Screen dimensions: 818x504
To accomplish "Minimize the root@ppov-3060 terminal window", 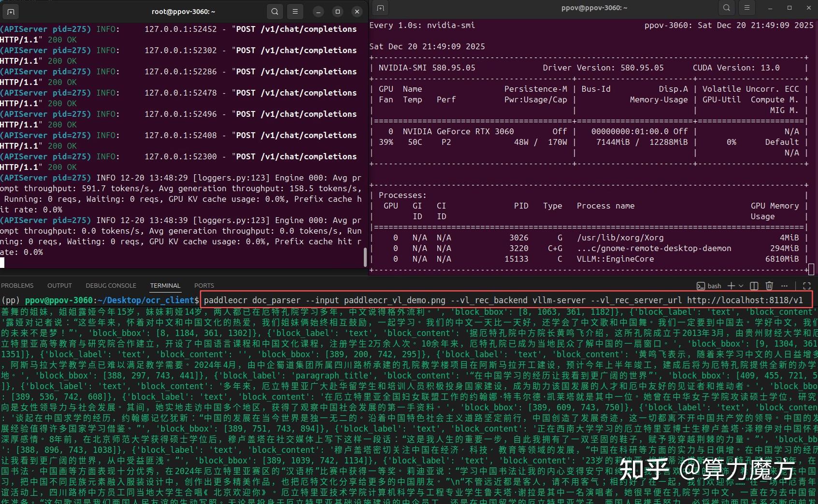I will (318, 12).
